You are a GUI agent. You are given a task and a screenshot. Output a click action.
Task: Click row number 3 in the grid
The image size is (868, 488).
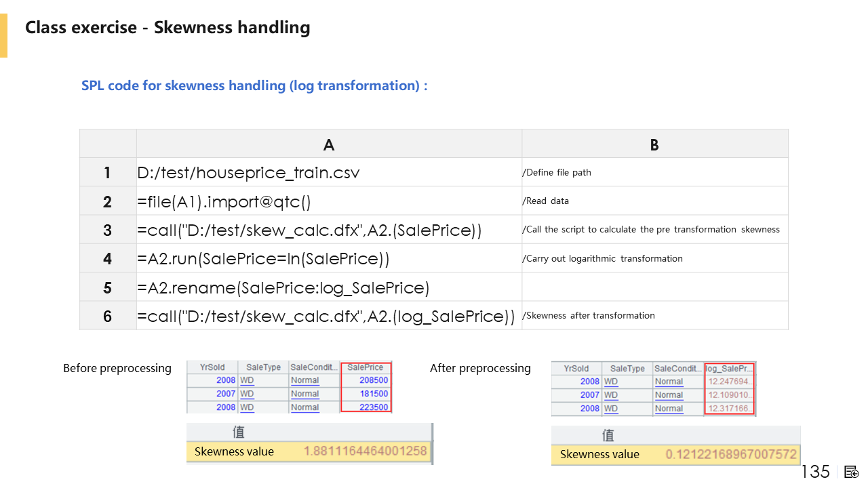point(107,230)
